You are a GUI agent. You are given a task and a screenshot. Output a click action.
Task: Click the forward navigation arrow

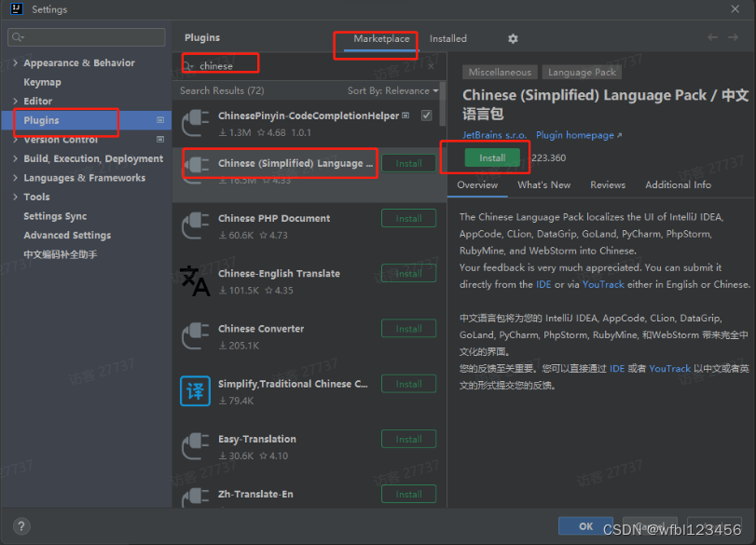click(x=734, y=38)
